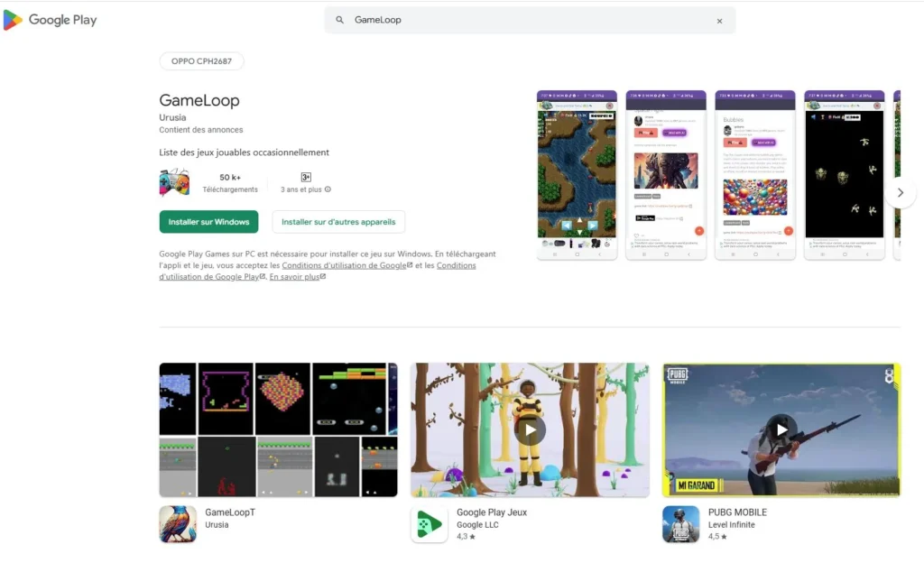Screen dimensions: 924x563
Task: Click the PUBG MOBILE app icon
Action: pos(680,524)
